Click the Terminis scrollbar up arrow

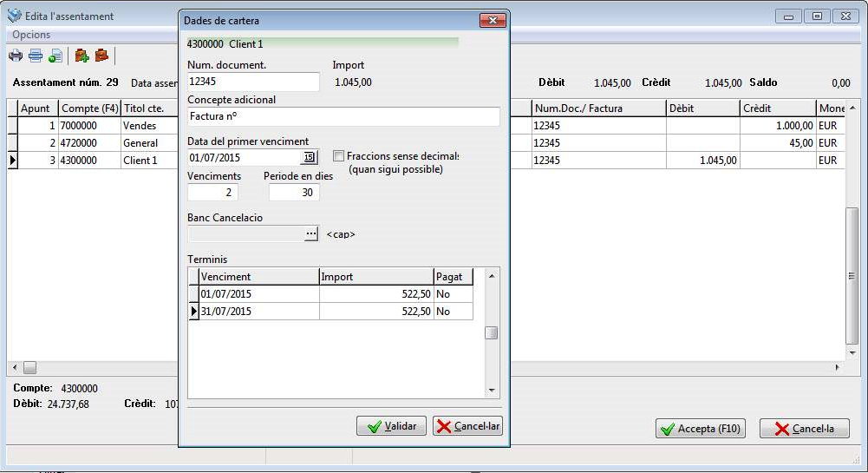pyautogui.click(x=492, y=275)
